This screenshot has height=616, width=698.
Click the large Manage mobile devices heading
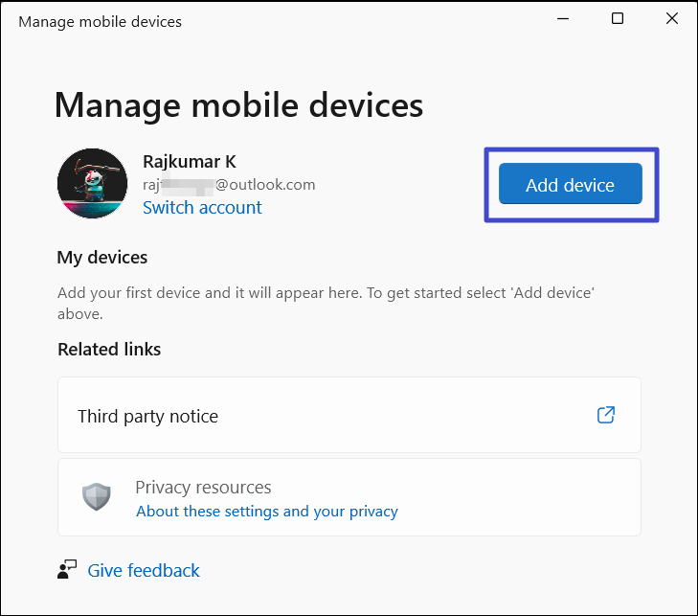238,104
